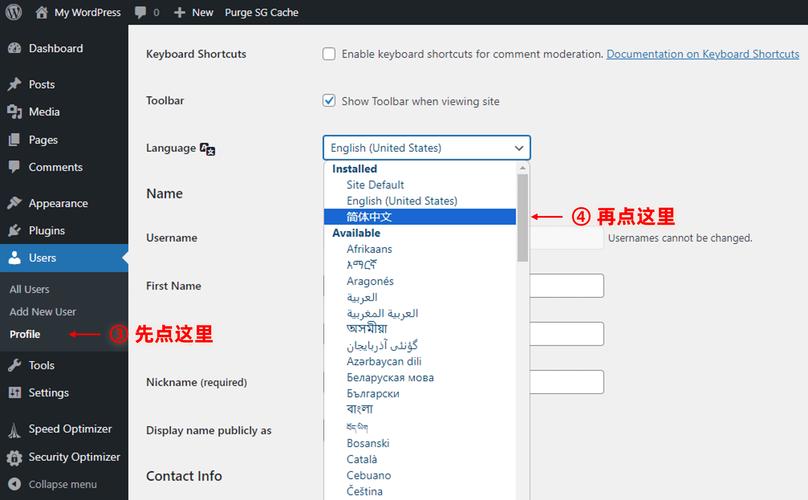The width and height of the screenshot is (808, 500).
Task: Click the WordPress logo icon
Action: (12, 12)
